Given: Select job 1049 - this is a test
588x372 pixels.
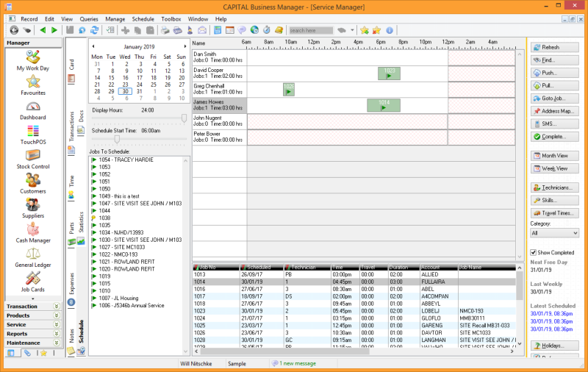Looking at the screenshot, I should pos(119,196).
